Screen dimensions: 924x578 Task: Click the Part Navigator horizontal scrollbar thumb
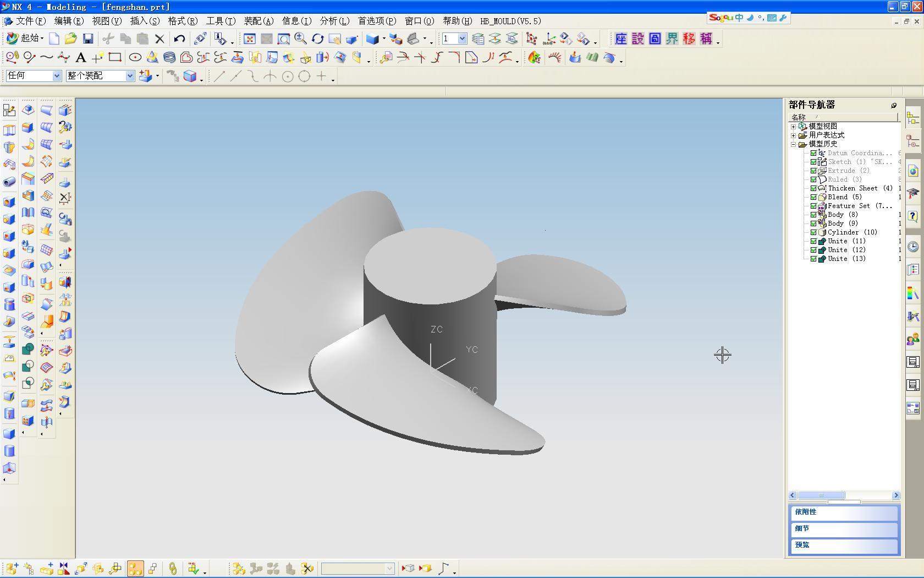tap(821, 495)
